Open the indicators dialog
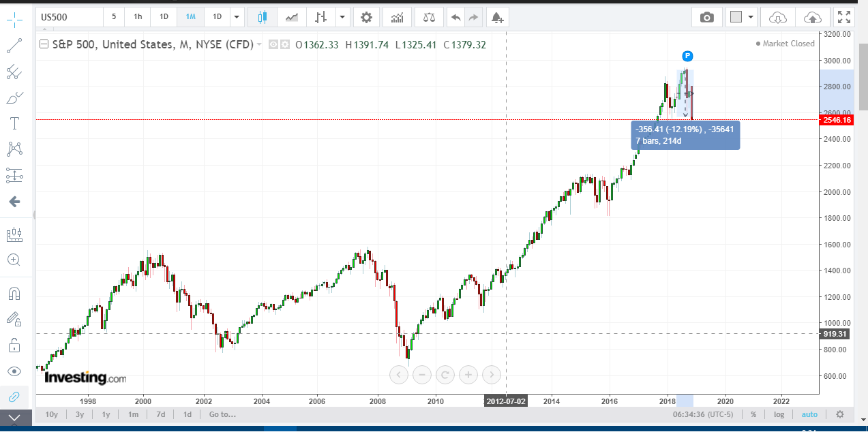Image resolution: width=868 pixels, height=432 pixels. click(397, 17)
